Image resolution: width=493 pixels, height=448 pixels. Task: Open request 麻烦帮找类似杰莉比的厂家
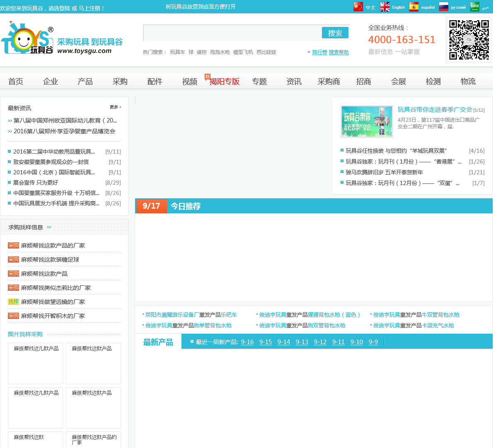click(56, 287)
